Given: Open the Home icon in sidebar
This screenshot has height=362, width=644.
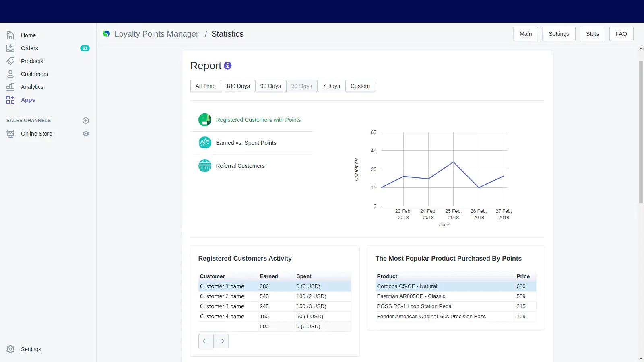Looking at the screenshot, I should point(10,35).
